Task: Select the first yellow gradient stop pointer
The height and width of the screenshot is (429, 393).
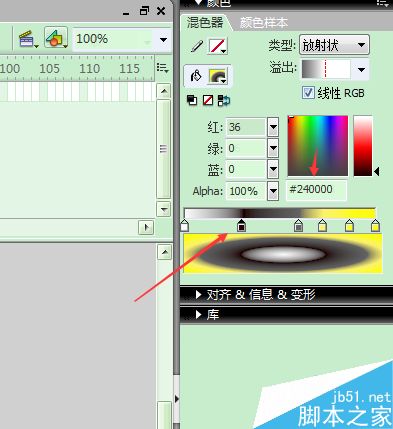Action: tap(322, 226)
